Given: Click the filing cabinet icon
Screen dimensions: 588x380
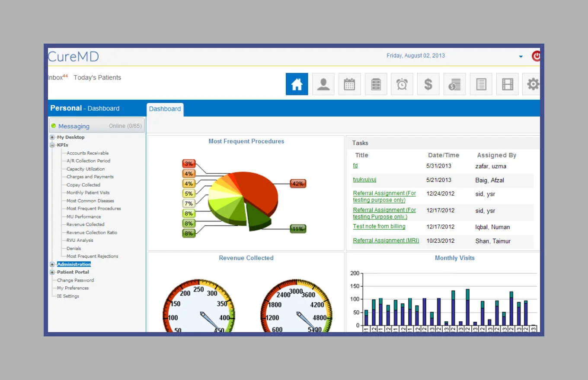Looking at the screenshot, I should point(376,84).
